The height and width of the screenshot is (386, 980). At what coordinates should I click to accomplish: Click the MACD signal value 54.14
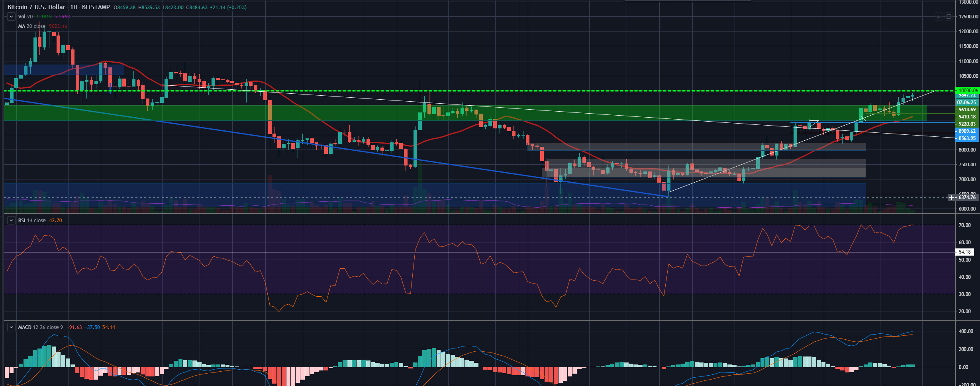(109, 327)
